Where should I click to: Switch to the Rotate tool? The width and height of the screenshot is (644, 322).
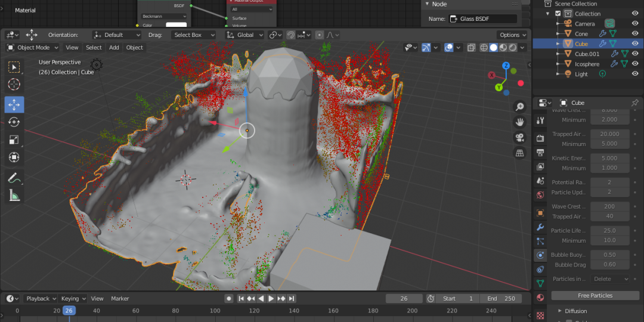point(14,122)
